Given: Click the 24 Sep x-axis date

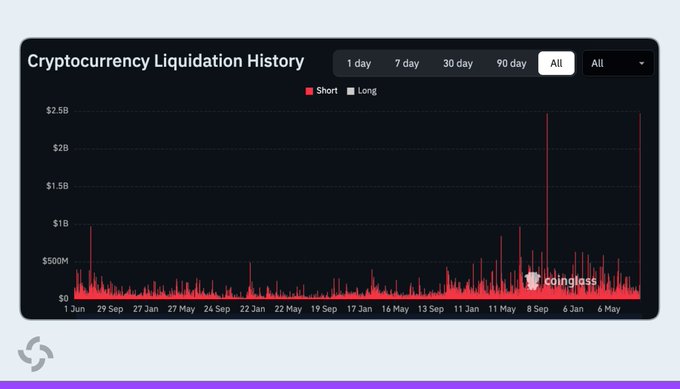Looking at the screenshot, I should point(217,309).
